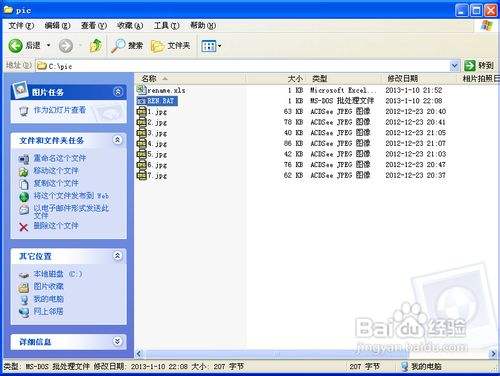This screenshot has height=376, width=500.
Task: Select the 7.jpg file
Action: point(152,176)
